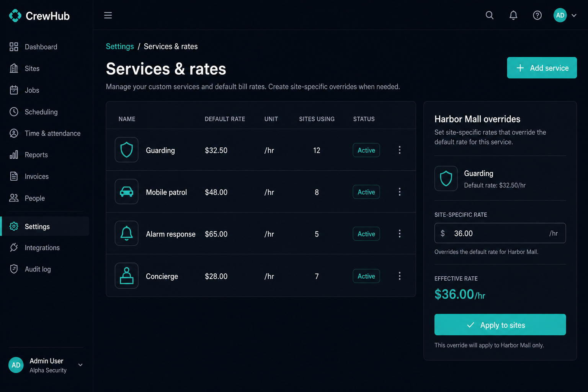Image resolution: width=588 pixels, height=392 pixels.
Task: Click Active status badge for Concierge
Action: [366, 276]
